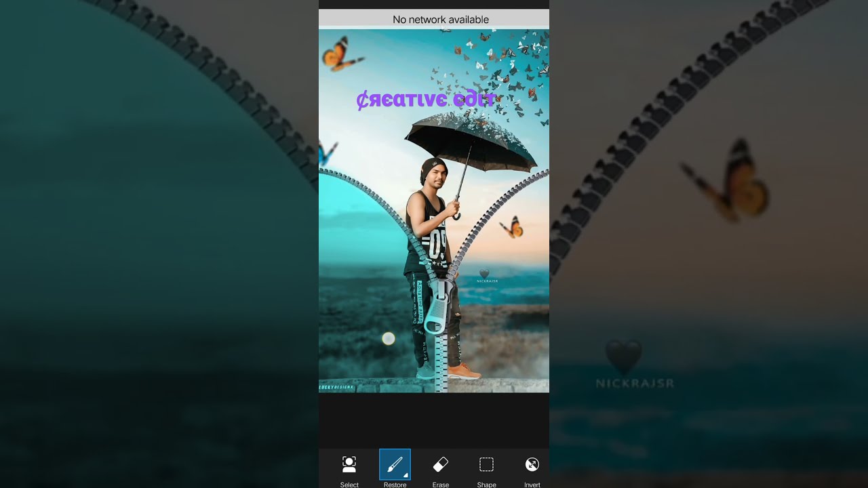Open the Shape selection tool
868x488 pixels.
486,464
